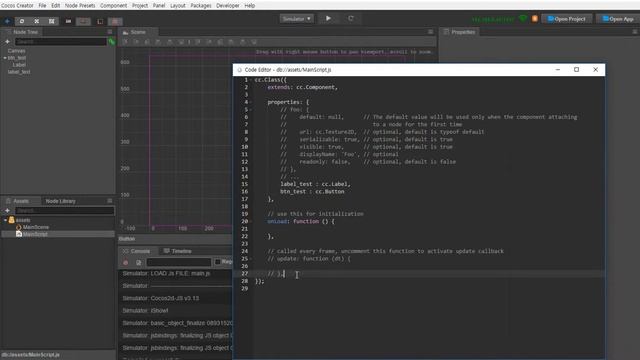Click the first align icon in Scene toolbar

tap(125, 42)
